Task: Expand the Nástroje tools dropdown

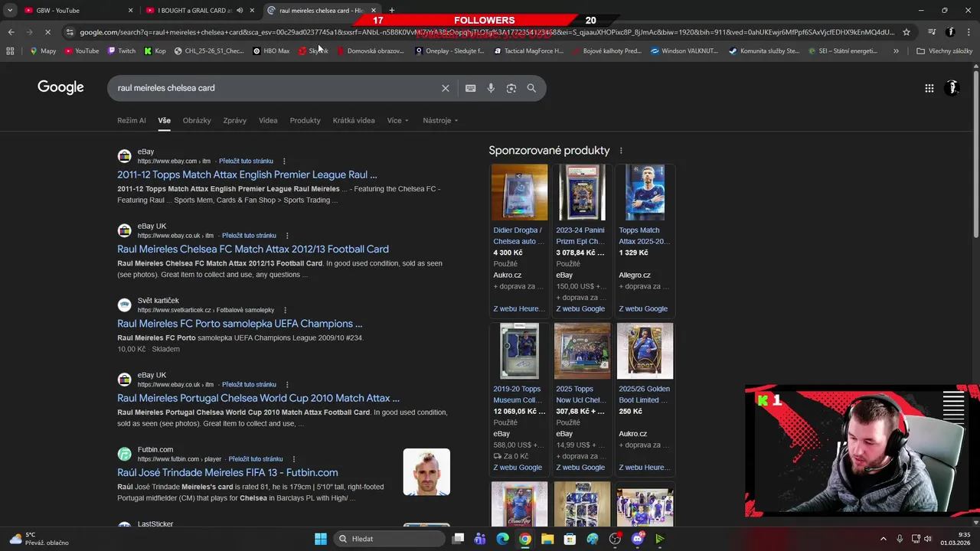Action: tap(440, 120)
